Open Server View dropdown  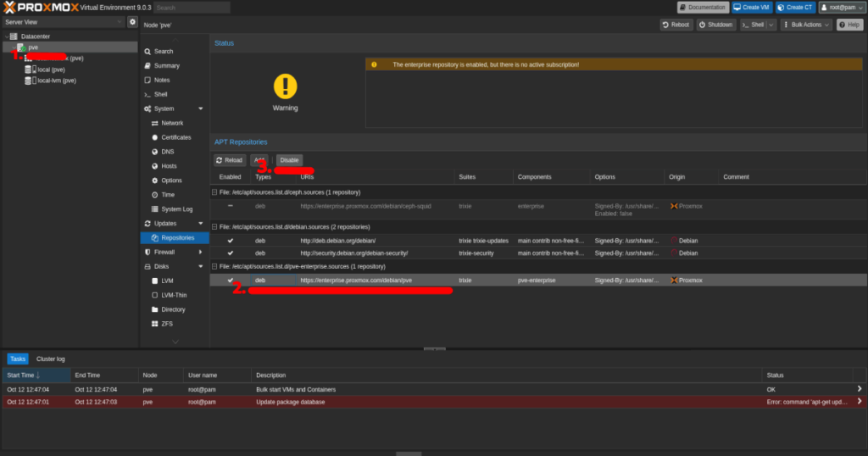point(63,22)
